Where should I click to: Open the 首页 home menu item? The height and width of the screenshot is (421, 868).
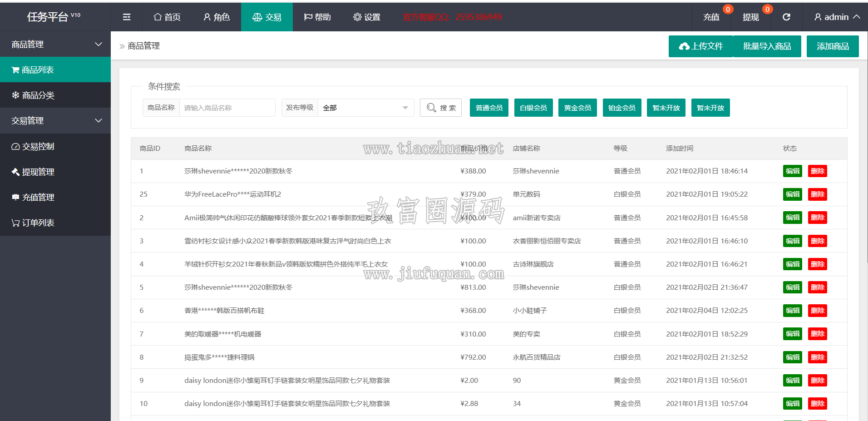(167, 17)
